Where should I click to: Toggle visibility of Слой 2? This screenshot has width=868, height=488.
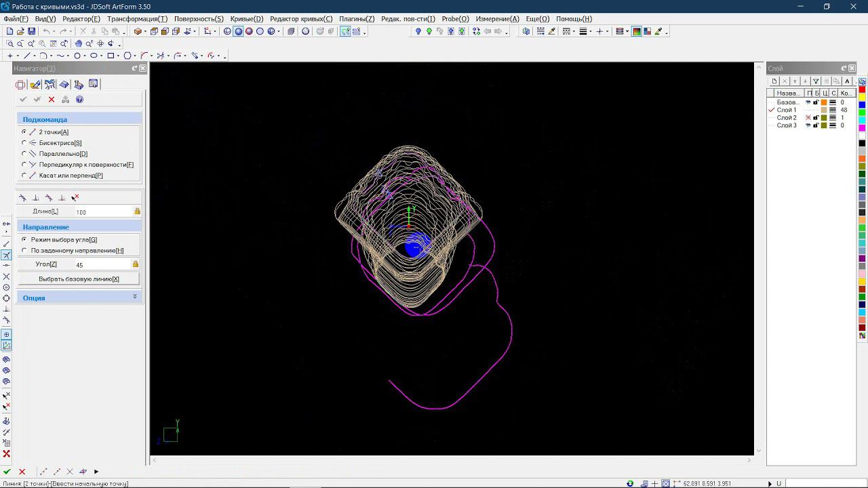[808, 118]
